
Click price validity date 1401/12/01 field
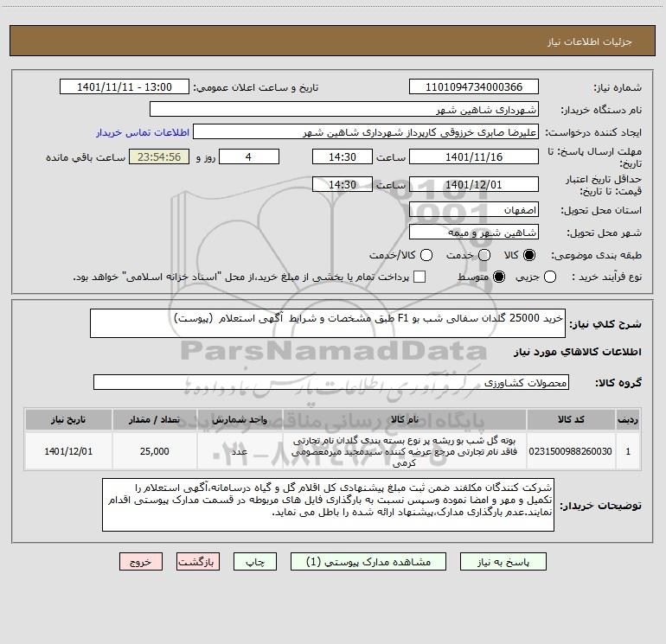point(474,185)
